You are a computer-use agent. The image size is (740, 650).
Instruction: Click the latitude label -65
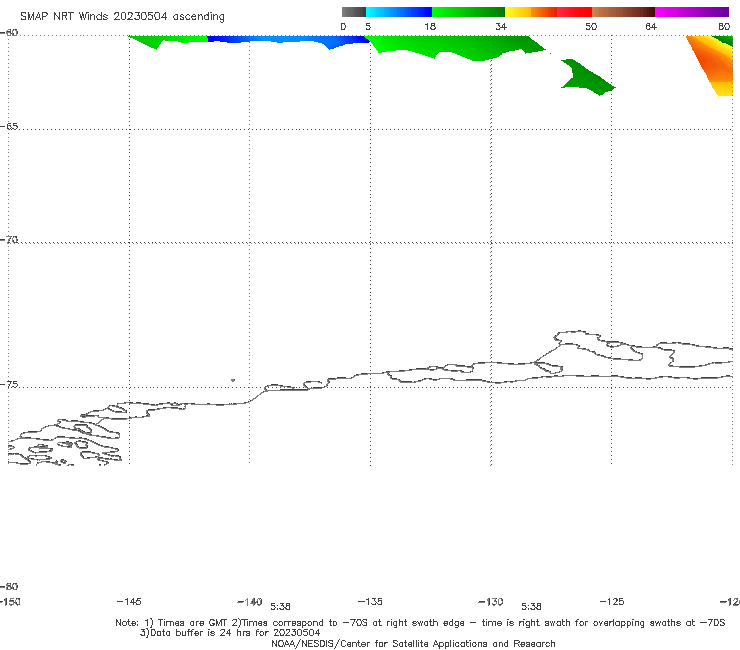pos(9,127)
